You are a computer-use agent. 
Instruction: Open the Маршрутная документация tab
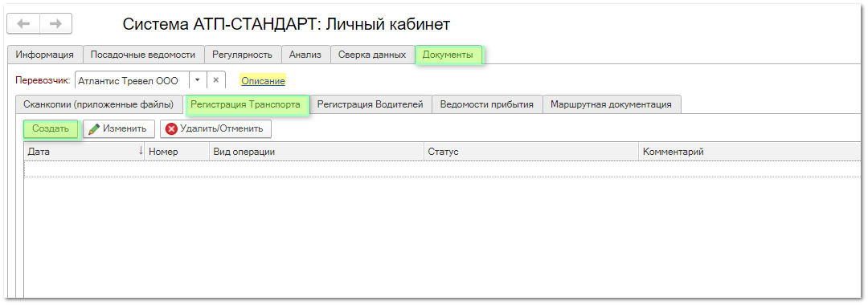[x=611, y=104]
